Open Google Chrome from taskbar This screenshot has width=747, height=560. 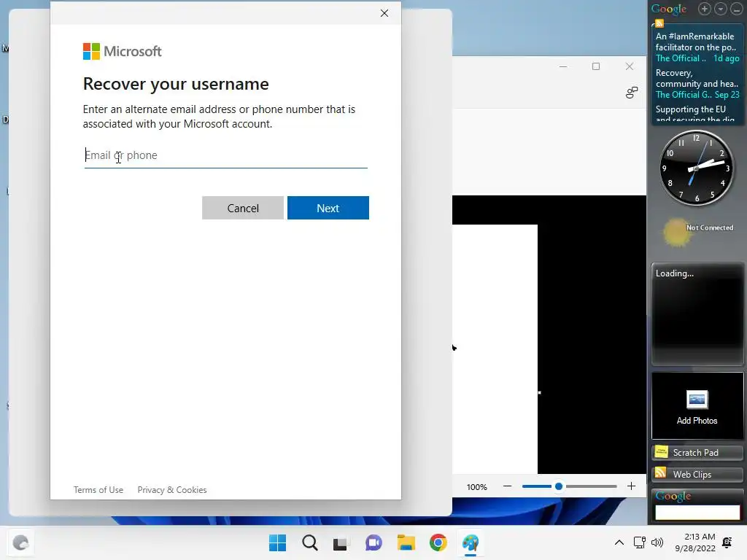point(438,542)
